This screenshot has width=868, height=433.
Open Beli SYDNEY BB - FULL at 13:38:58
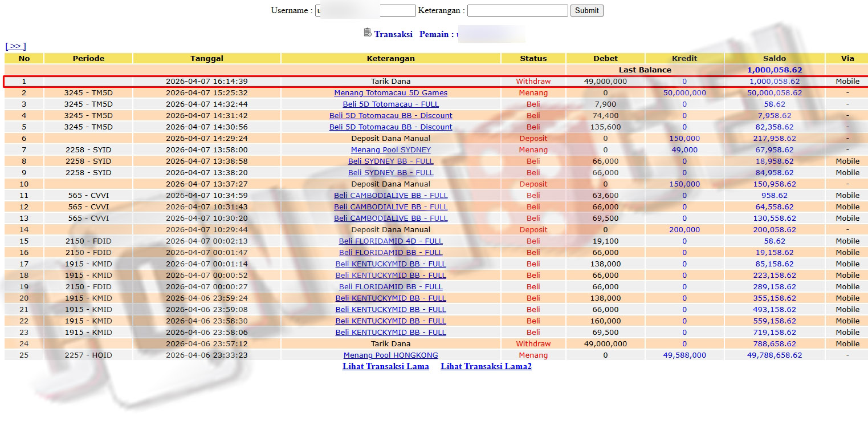pyautogui.click(x=391, y=161)
